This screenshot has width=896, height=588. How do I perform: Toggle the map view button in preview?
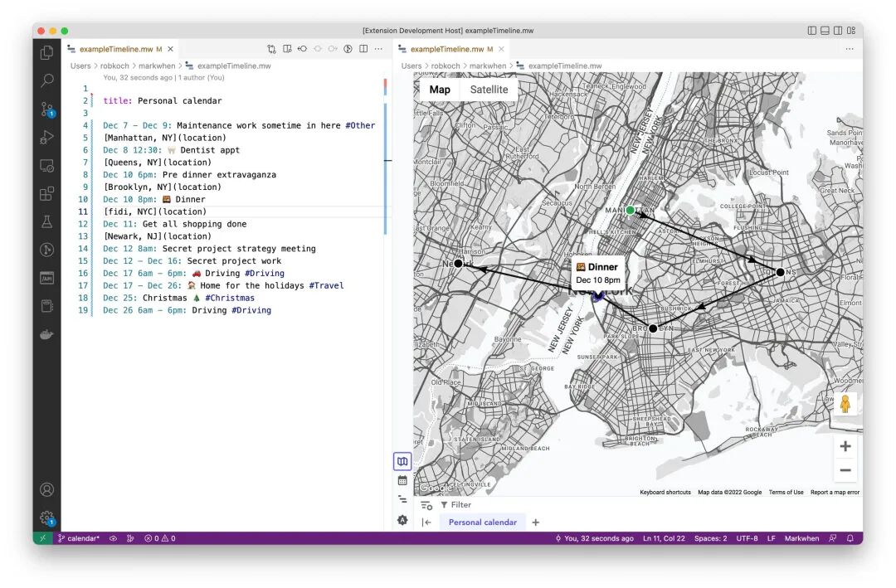(x=402, y=461)
